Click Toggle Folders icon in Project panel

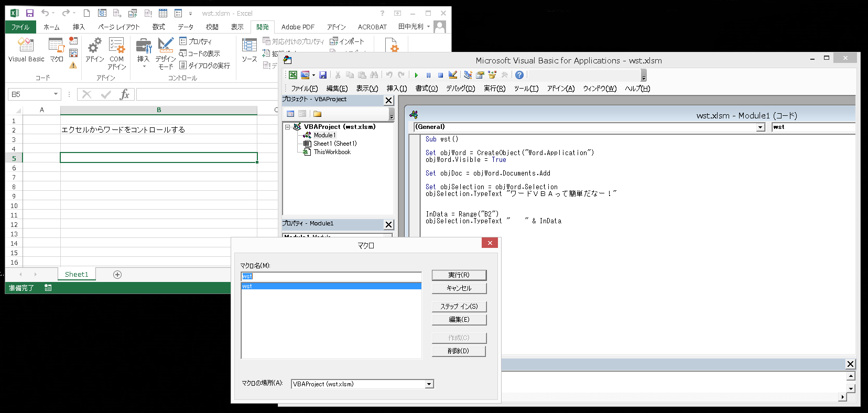click(317, 114)
